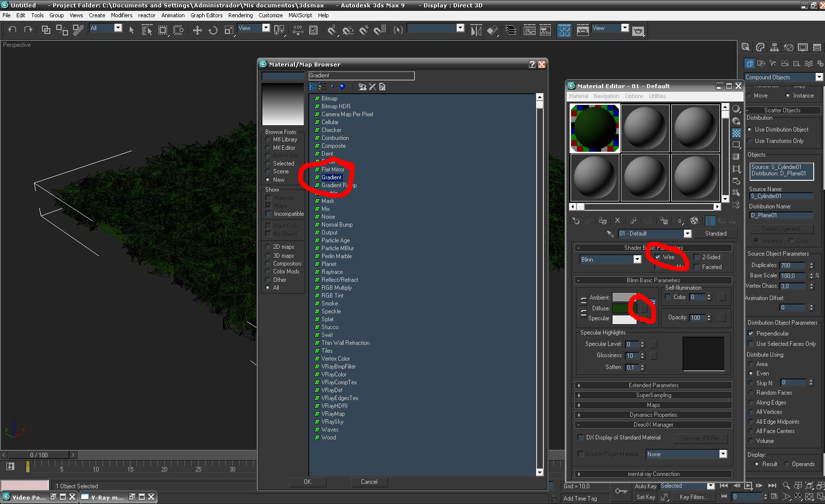Expand the SuperSampling rollout
Image resolution: width=825 pixels, height=504 pixels.
[x=653, y=395]
